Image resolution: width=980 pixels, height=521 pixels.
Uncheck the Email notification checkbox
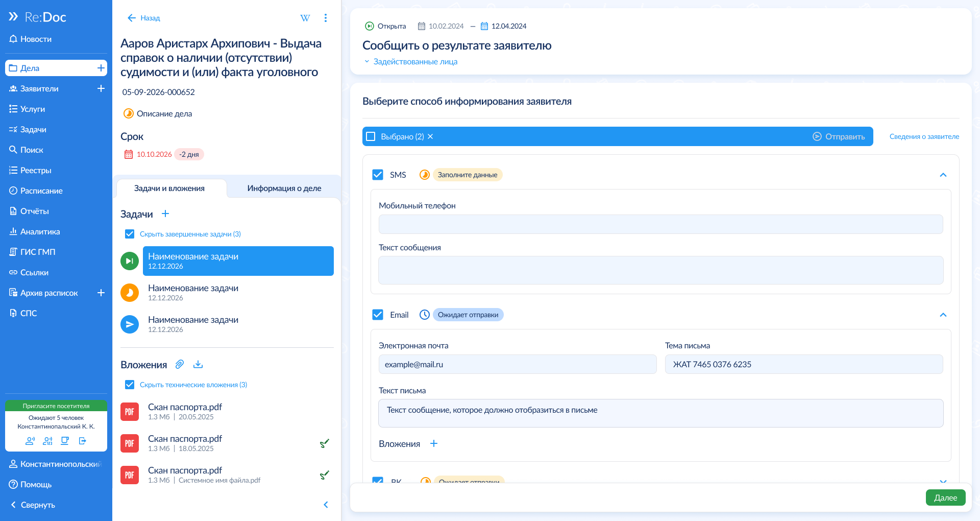pyautogui.click(x=378, y=315)
